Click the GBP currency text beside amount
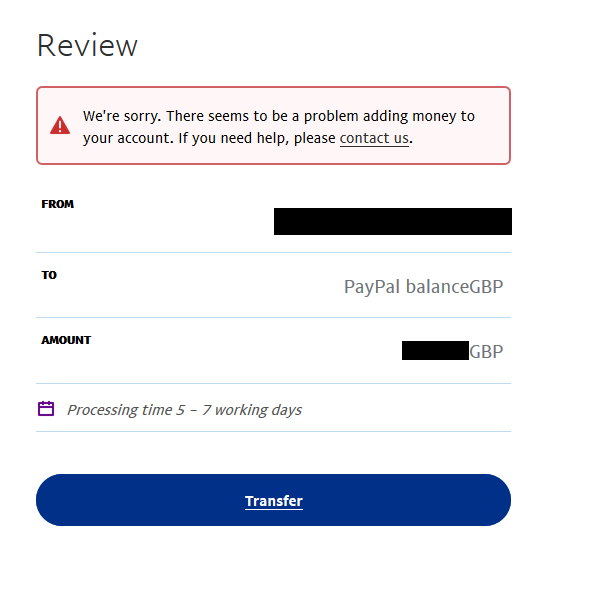Screen dimensions: 590x592 [486, 352]
